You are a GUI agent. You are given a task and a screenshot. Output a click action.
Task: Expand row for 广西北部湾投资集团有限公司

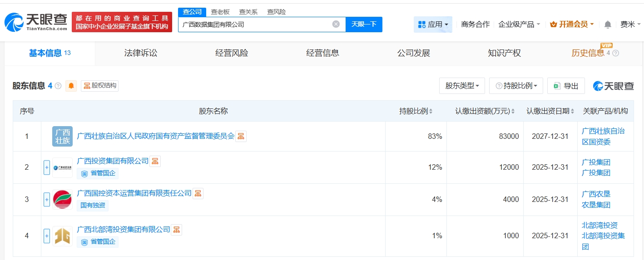click(47, 235)
